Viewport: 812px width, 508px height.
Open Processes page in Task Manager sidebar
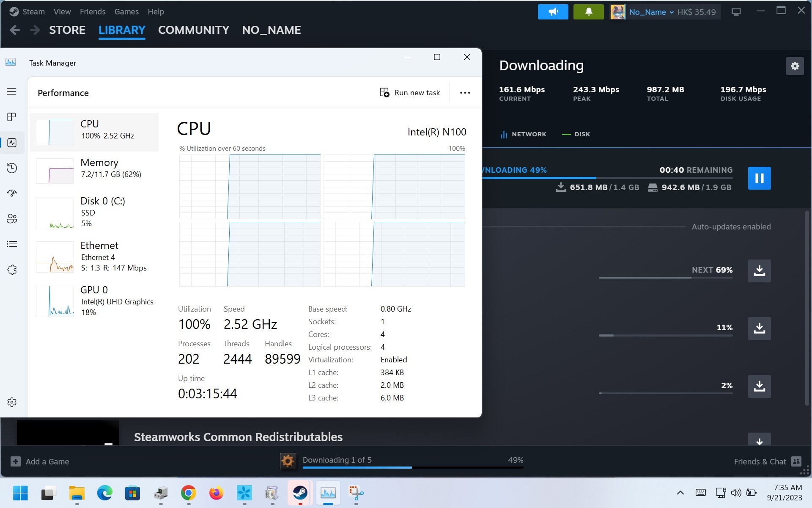tap(12, 117)
